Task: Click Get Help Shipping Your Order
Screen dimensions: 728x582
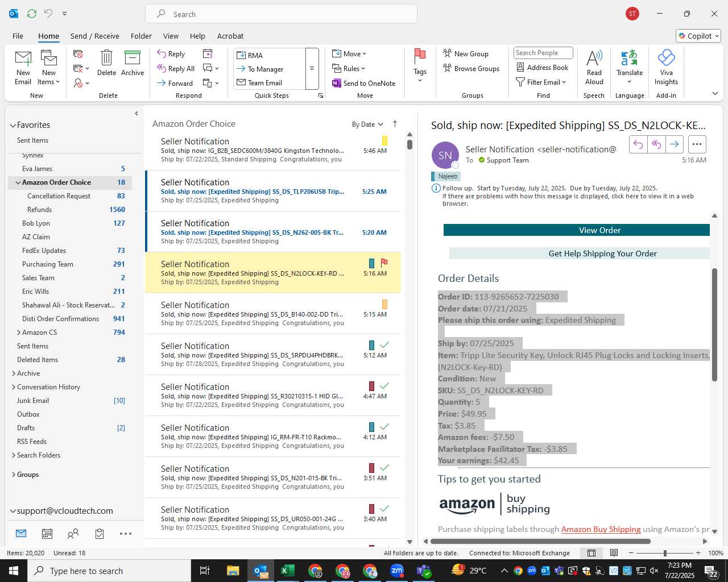Action: point(580,253)
